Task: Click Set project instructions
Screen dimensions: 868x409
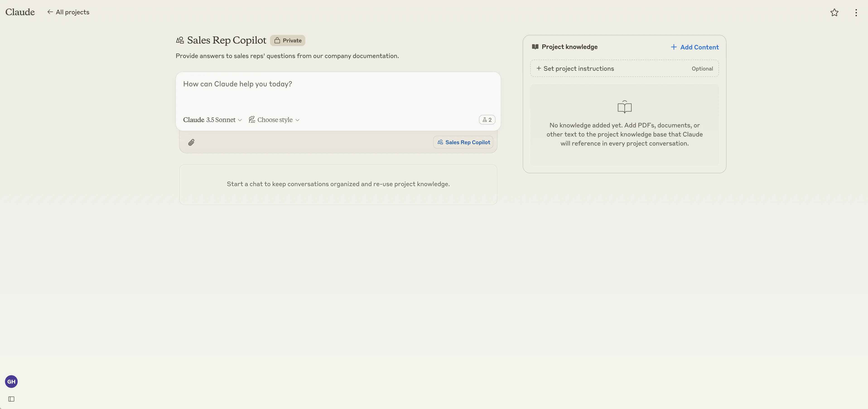Action: coord(578,68)
